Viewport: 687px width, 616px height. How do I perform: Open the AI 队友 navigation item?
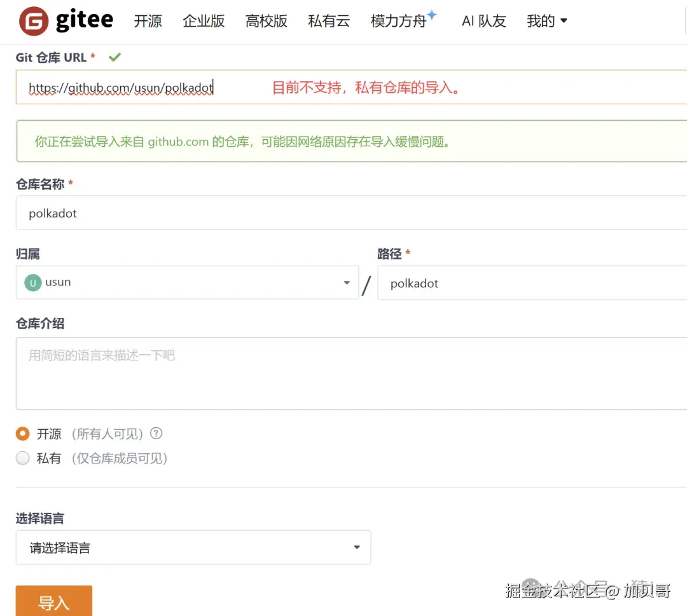click(483, 21)
